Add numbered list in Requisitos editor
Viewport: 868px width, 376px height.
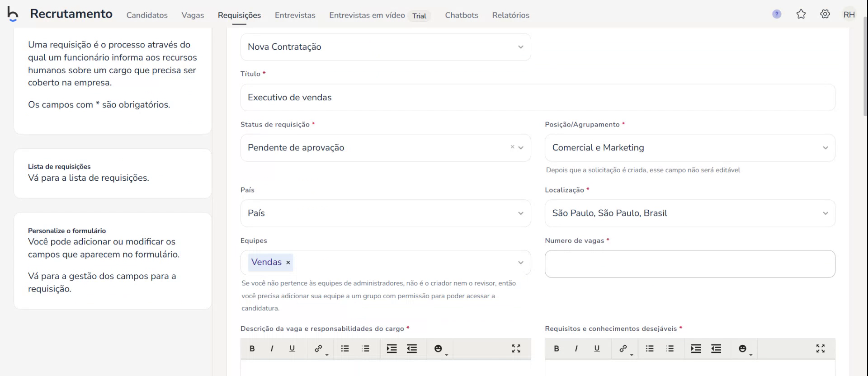tap(670, 348)
